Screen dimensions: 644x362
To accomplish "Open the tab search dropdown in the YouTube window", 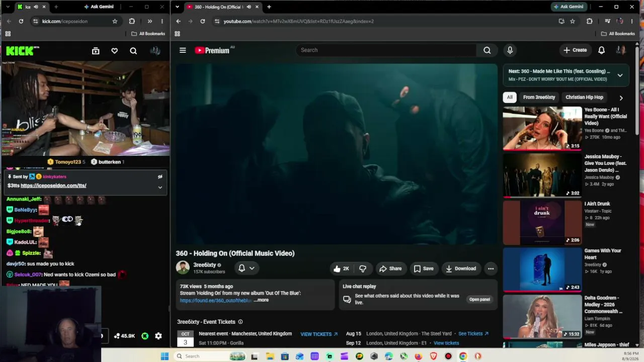I will point(177,7).
